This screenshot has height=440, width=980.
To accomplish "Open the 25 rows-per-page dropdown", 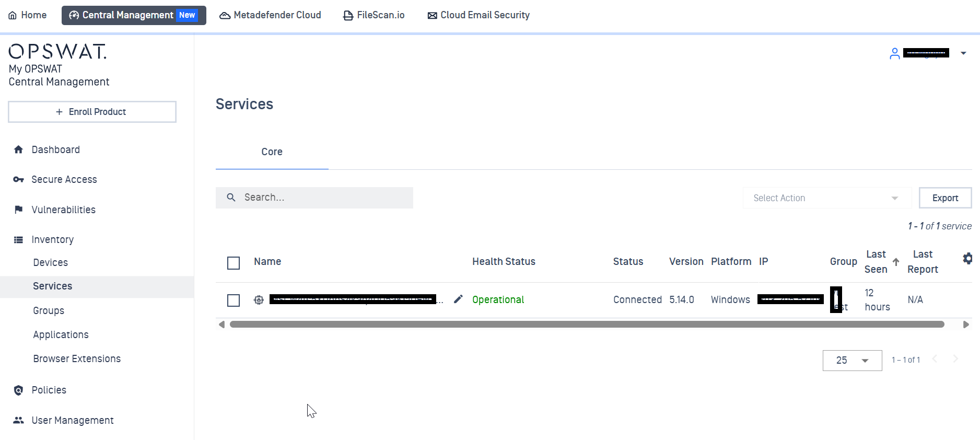I will [852, 361].
